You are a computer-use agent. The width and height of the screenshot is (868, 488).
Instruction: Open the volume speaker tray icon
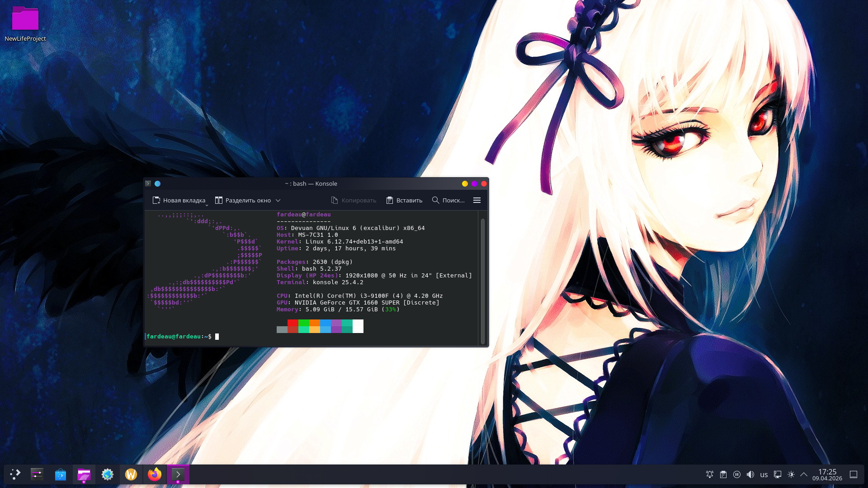tap(750, 474)
